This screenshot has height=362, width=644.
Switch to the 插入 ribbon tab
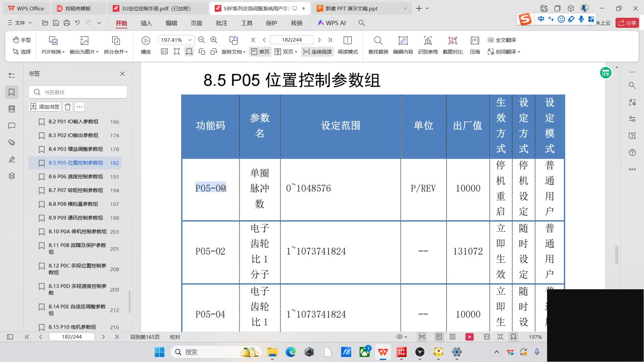pyautogui.click(x=146, y=23)
